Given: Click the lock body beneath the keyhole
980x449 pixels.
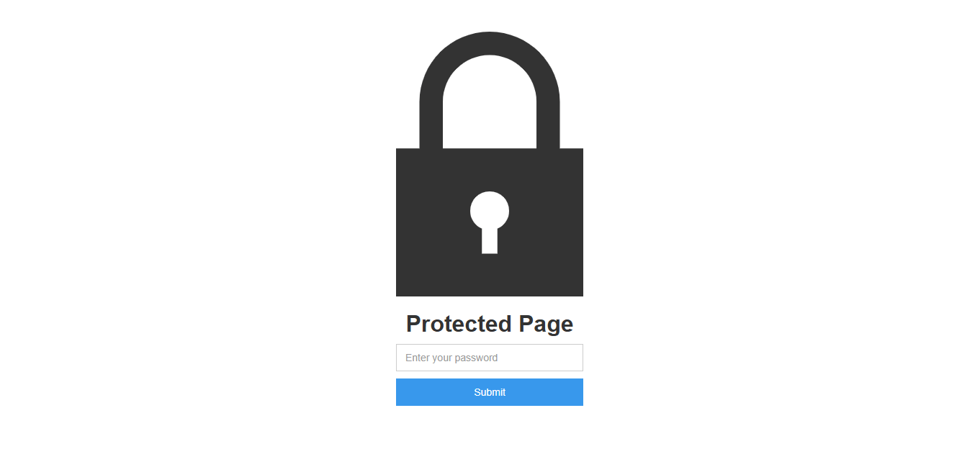Looking at the screenshot, I should point(490,275).
